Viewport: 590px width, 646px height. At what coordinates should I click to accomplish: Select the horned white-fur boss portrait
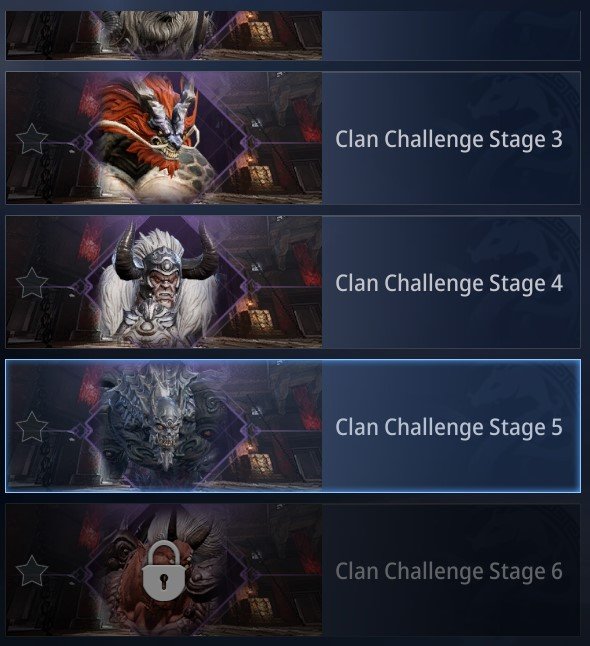(x=163, y=283)
